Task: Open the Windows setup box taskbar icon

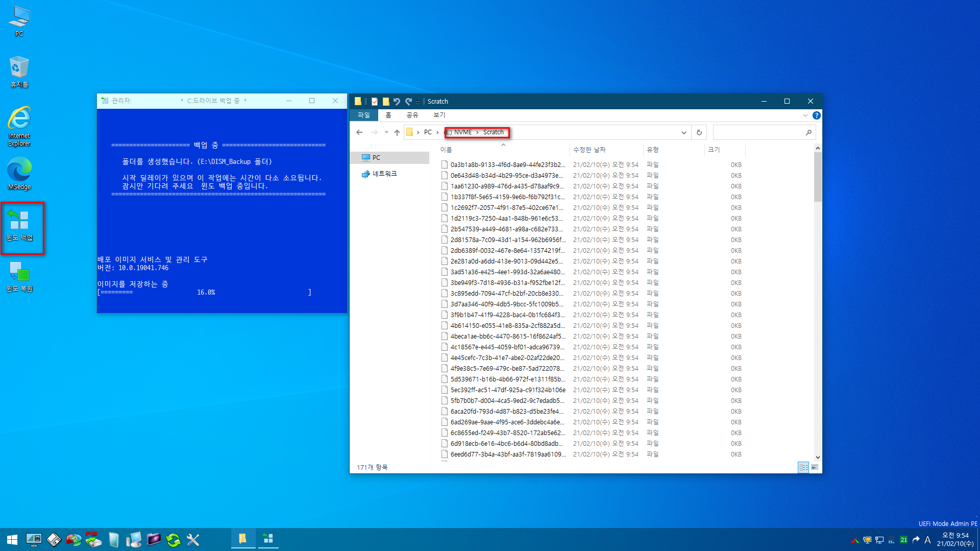Action: (x=113, y=540)
